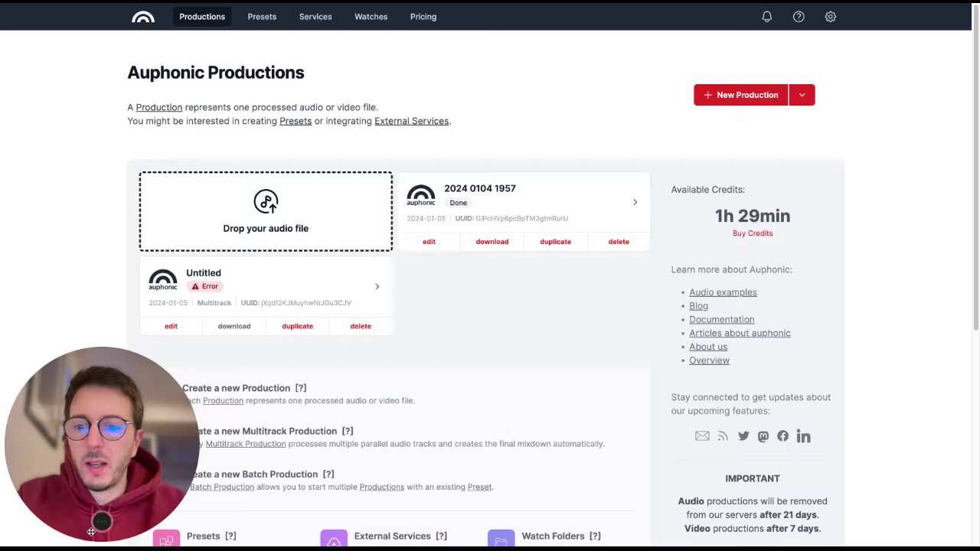
Task: Open the settings gear in the navbar
Action: pyautogui.click(x=830, y=17)
